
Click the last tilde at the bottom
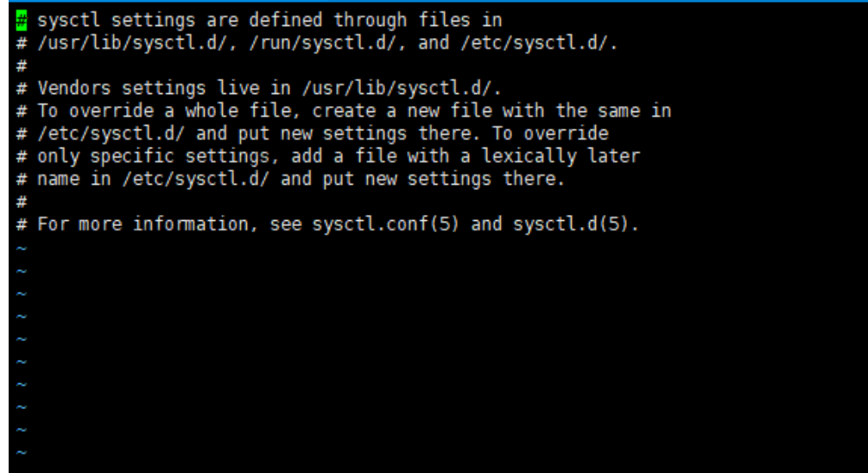[x=22, y=451]
